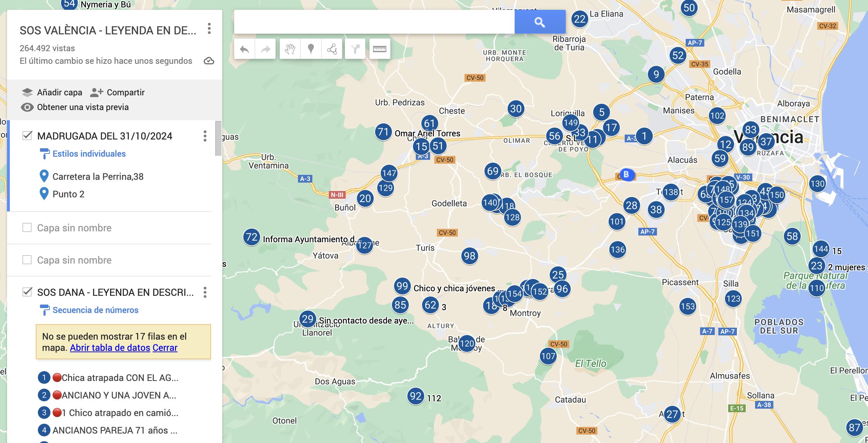
Task: Click map marker 72 Informa Ayuntamiento
Action: point(251,237)
